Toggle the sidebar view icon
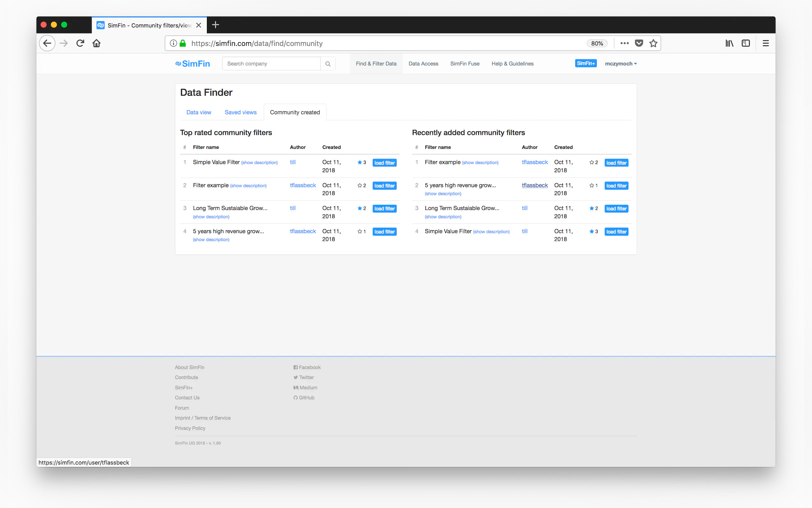Viewport: 812px width, 508px height. pyautogui.click(x=746, y=43)
